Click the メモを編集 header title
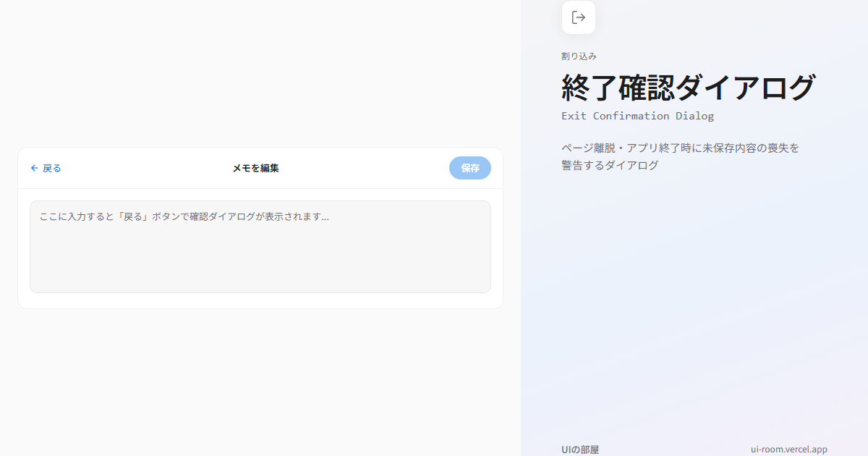Image resolution: width=868 pixels, height=456 pixels. pyautogui.click(x=255, y=168)
